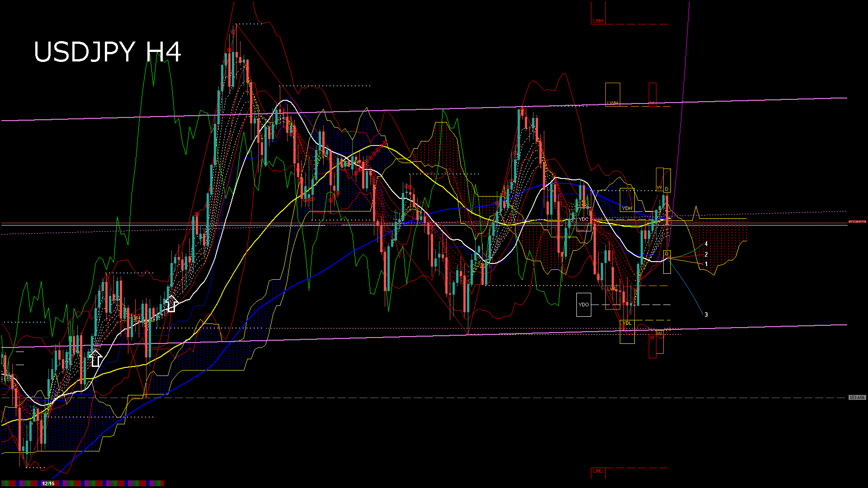Screen dimensions: 868x488
Task: Click the yellow YDL label box
Action: (x=628, y=323)
